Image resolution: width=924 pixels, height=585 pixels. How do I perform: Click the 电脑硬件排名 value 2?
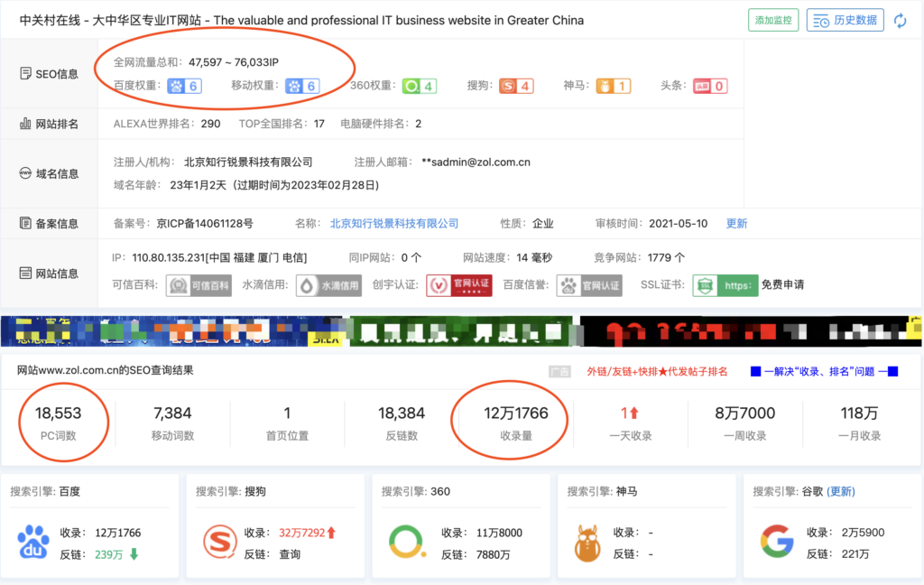tap(419, 124)
